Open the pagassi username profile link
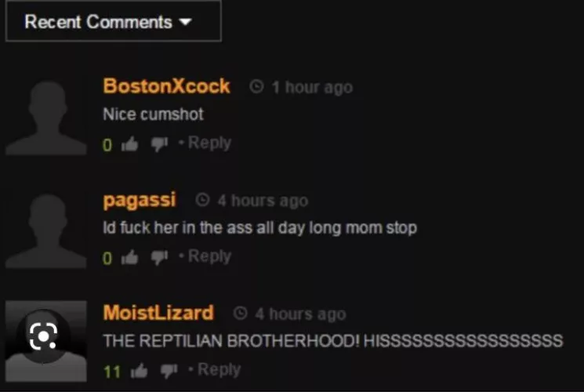The height and width of the screenshot is (392, 584). click(x=139, y=201)
